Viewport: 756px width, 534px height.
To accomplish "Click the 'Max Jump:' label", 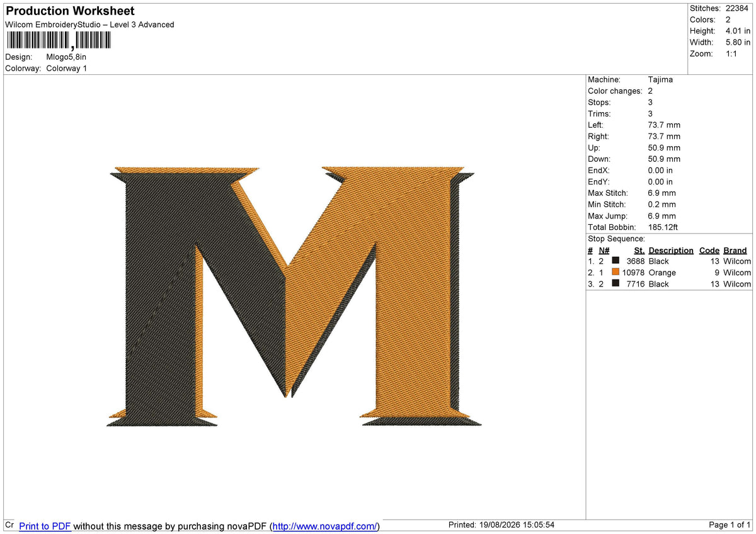I will 607,215.
